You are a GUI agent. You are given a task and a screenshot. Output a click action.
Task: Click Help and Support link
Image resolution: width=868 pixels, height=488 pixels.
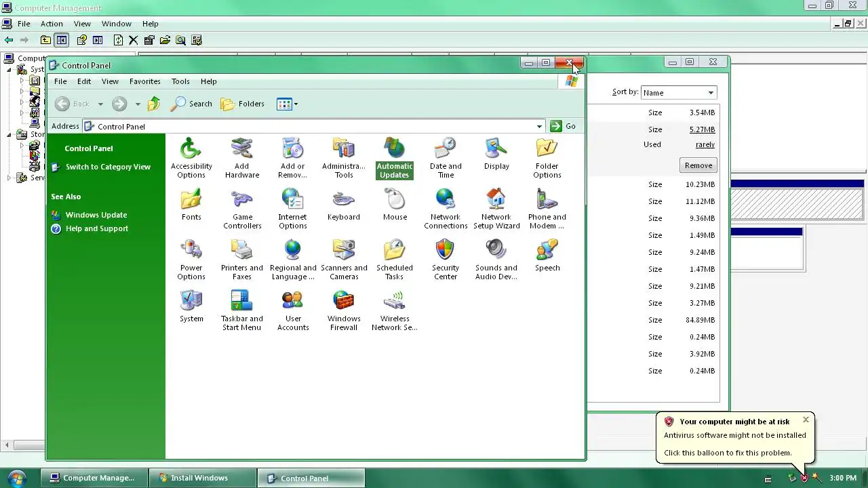point(97,228)
